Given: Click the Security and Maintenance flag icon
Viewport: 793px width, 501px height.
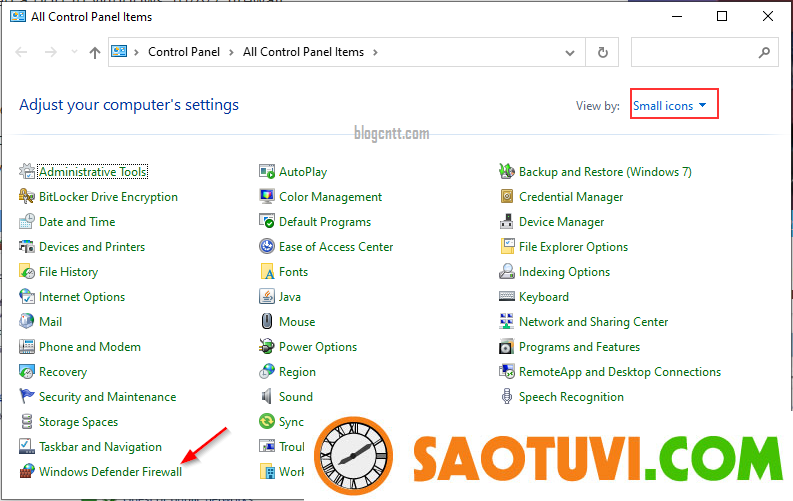Looking at the screenshot, I should [27, 396].
